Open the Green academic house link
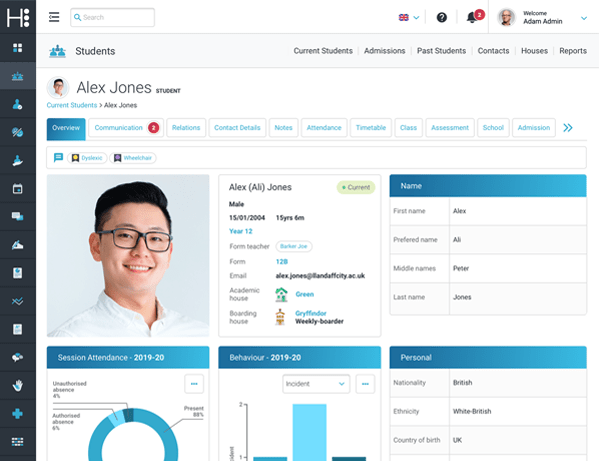This screenshot has width=599, height=461. pyautogui.click(x=304, y=294)
